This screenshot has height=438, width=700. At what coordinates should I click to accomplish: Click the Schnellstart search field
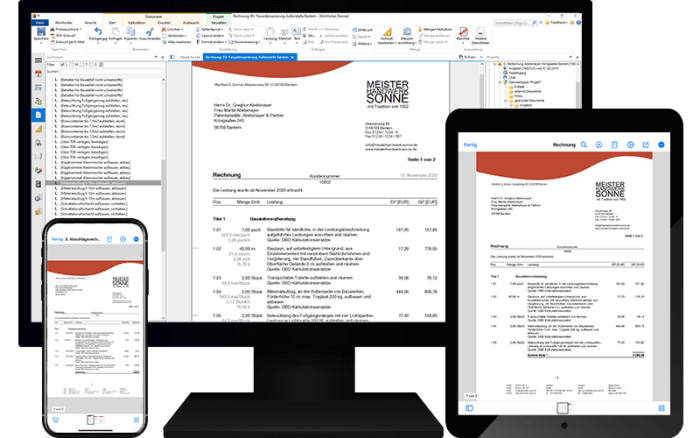click(x=515, y=22)
